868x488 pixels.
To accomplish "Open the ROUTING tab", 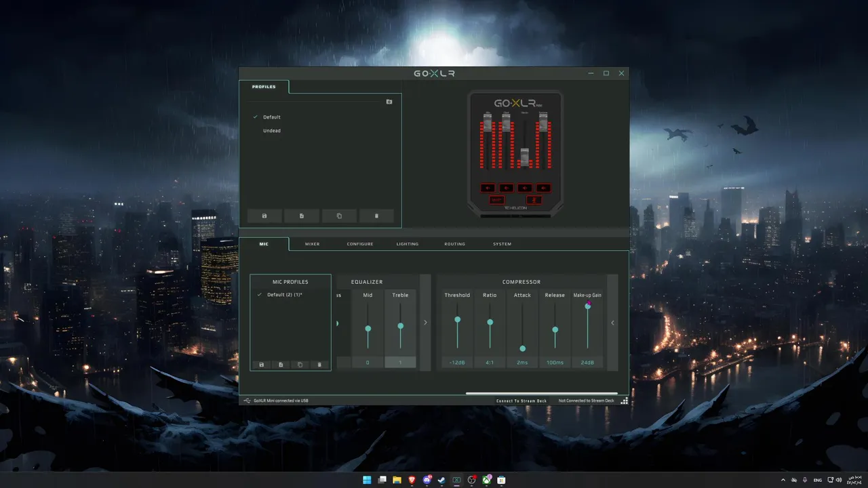I will (x=455, y=244).
